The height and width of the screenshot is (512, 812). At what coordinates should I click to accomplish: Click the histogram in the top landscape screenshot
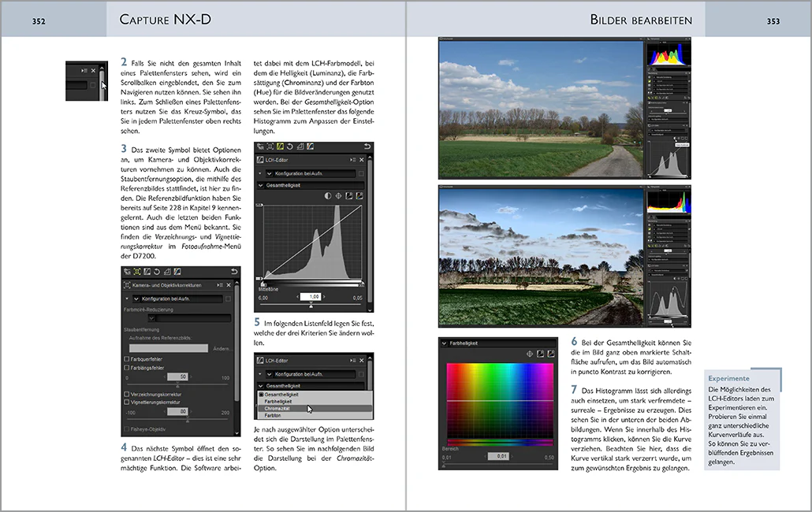coord(669,54)
